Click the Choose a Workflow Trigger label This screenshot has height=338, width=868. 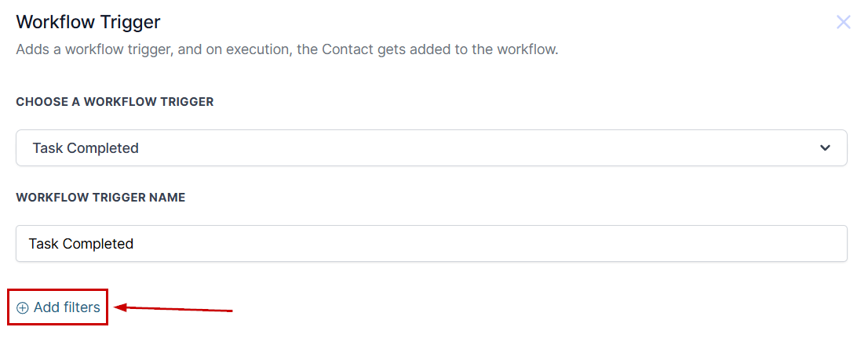click(x=115, y=102)
